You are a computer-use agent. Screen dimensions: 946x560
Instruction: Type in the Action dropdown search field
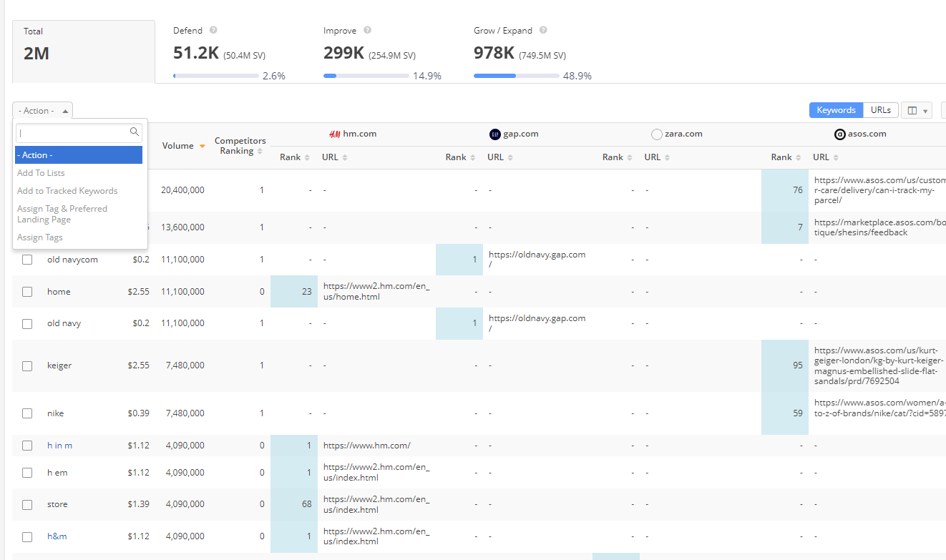pyautogui.click(x=73, y=133)
